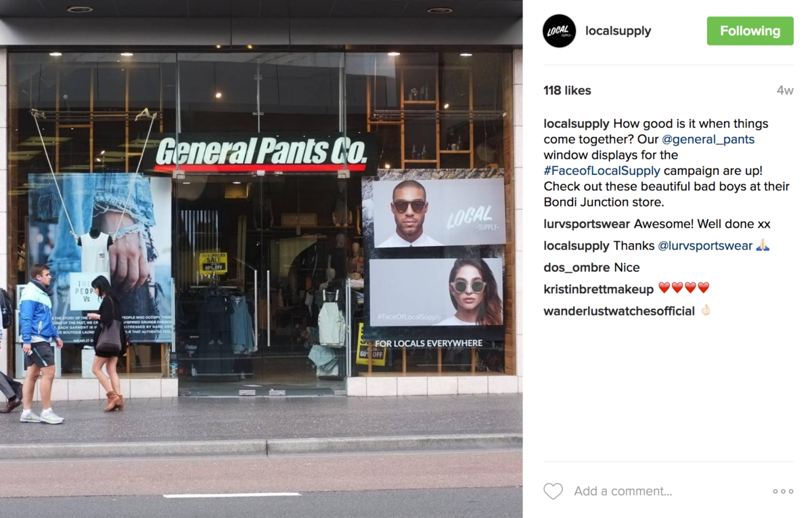Image resolution: width=812 pixels, height=518 pixels.
Task: Visit wanderlustwatchesofficial's profile
Action: [619, 311]
